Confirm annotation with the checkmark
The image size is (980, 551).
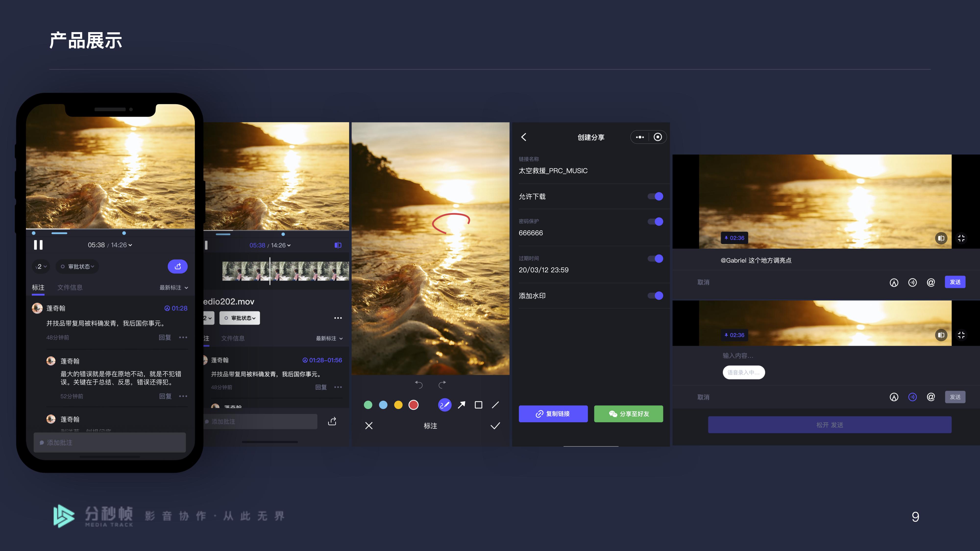click(x=495, y=426)
